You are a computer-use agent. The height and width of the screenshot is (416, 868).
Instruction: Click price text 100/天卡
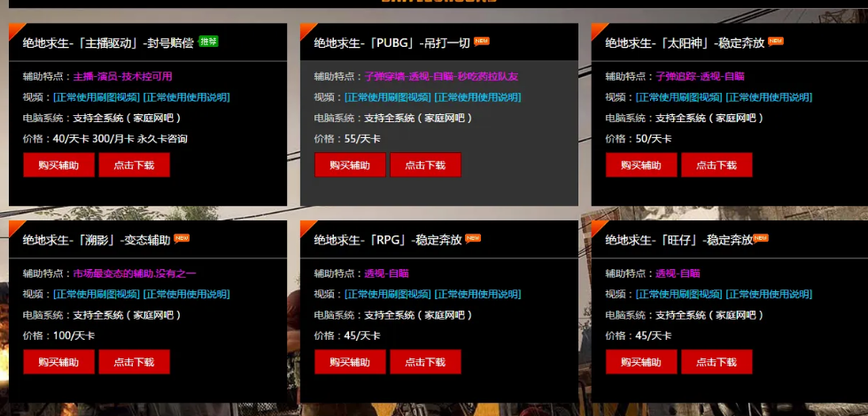click(x=74, y=335)
